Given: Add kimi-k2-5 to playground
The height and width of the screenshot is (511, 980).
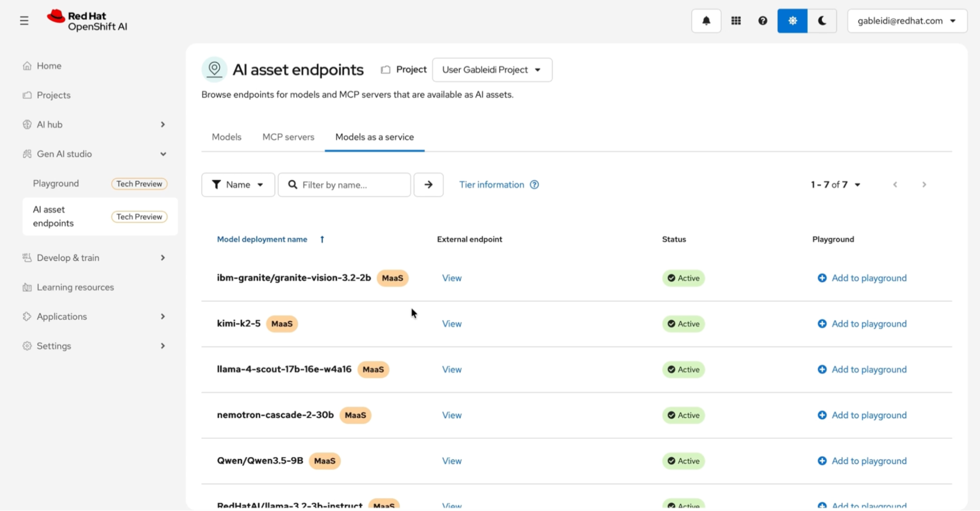Looking at the screenshot, I should tap(862, 324).
